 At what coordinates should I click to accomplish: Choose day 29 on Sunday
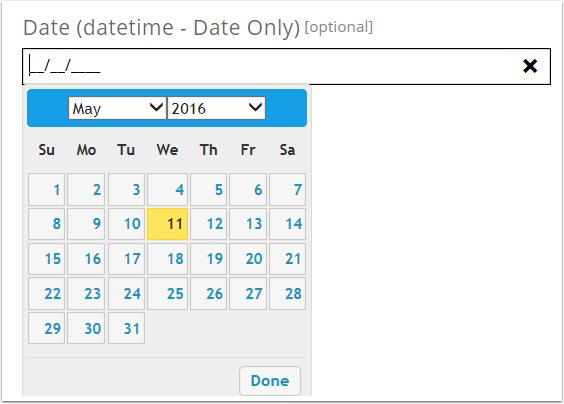coord(46,328)
